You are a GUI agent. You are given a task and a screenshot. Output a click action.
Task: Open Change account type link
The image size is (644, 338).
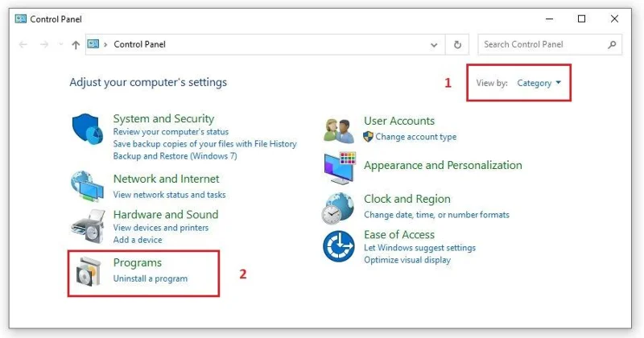pyautogui.click(x=415, y=137)
